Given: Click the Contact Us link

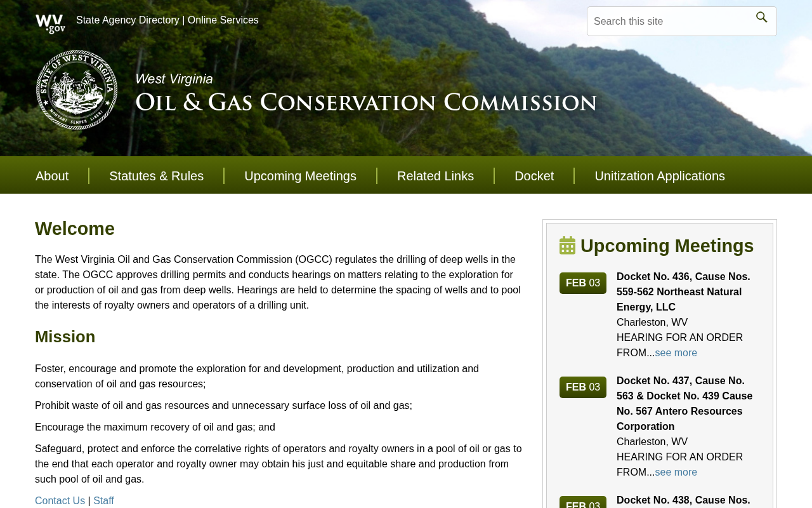Looking at the screenshot, I should pyautogui.click(x=60, y=501).
